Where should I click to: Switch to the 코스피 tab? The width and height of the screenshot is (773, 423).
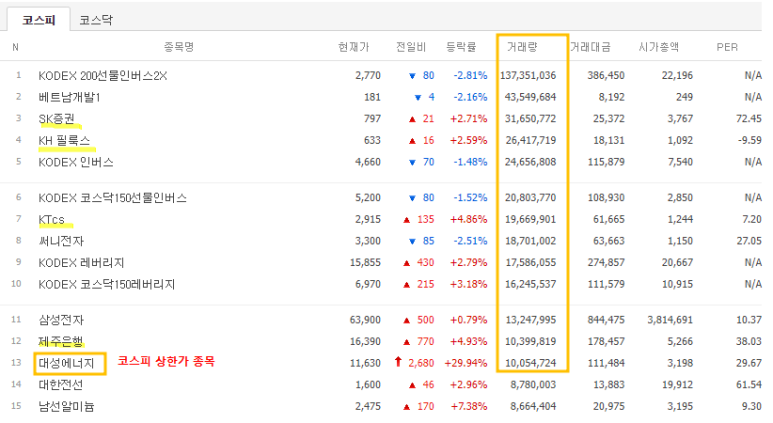point(38,20)
